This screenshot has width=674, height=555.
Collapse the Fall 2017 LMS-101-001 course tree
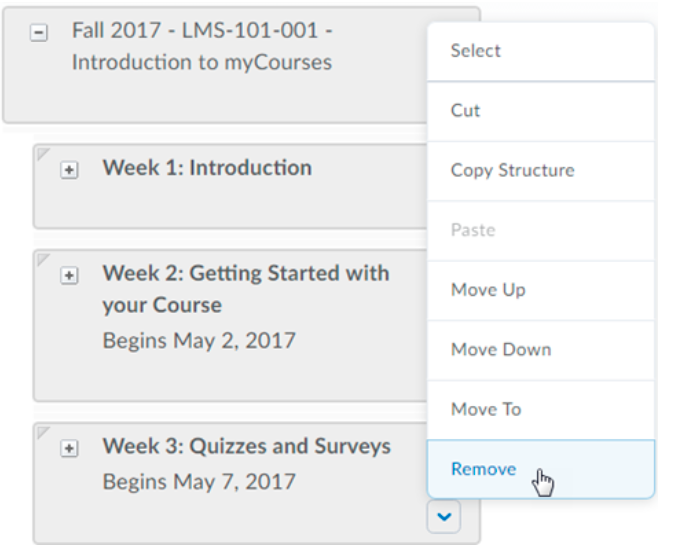[x=39, y=33]
